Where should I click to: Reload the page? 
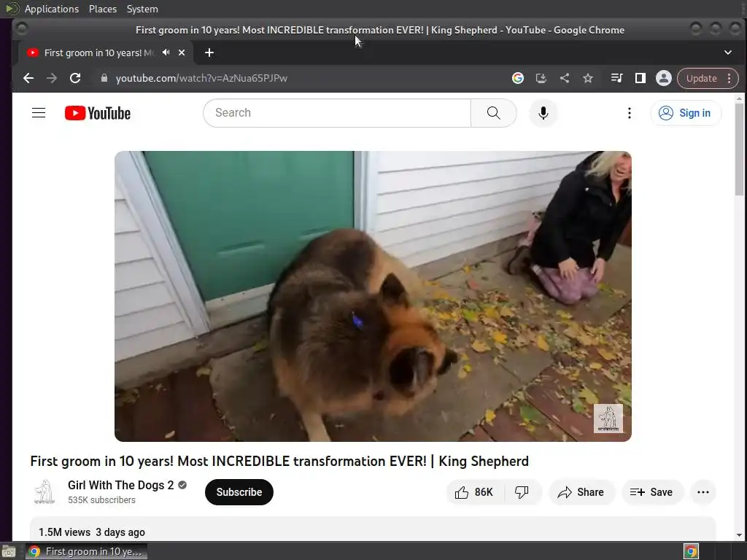coord(75,78)
